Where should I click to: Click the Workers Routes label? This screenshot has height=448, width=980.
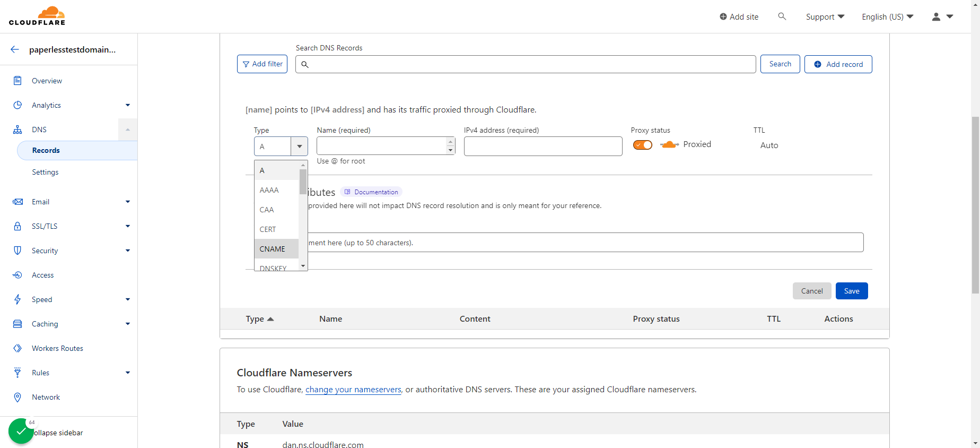pos(57,348)
